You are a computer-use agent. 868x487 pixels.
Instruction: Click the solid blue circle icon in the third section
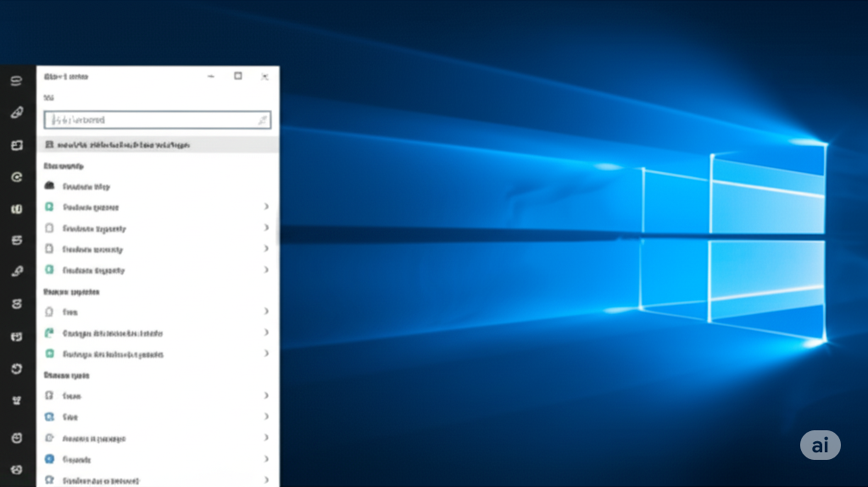49,459
